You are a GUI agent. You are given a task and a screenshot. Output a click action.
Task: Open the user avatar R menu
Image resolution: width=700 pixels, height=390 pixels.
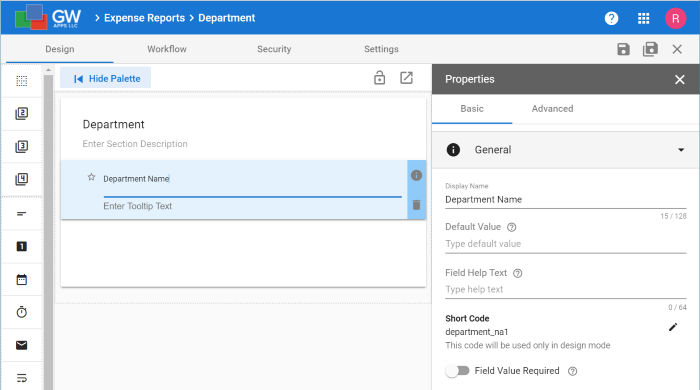675,18
